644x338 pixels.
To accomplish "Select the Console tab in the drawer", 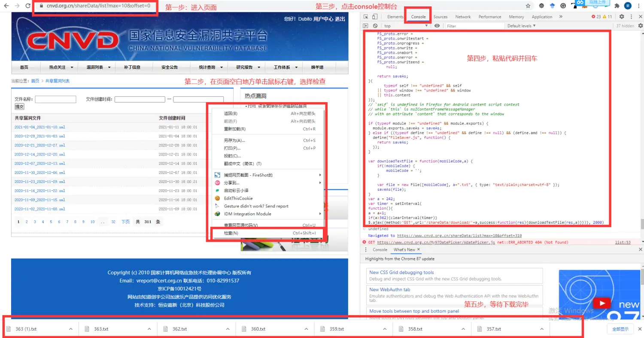I will [380, 250].
